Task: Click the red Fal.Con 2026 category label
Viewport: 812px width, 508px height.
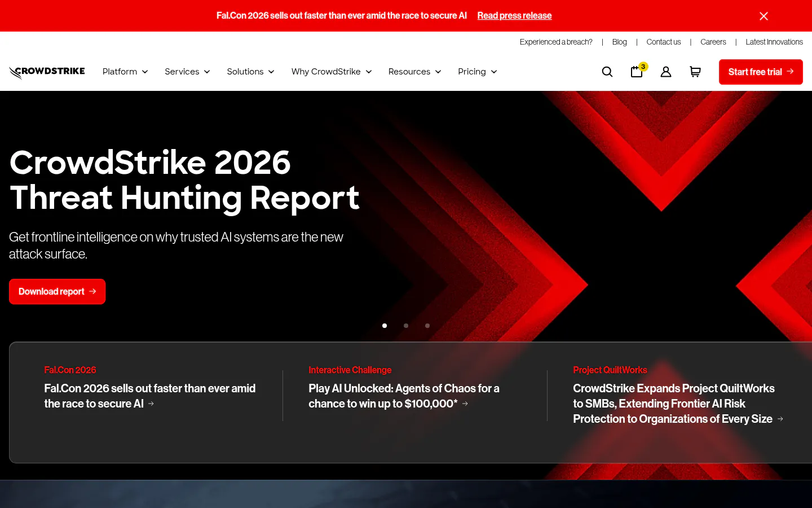Action: pyautogui.click(x=70, y=370)
